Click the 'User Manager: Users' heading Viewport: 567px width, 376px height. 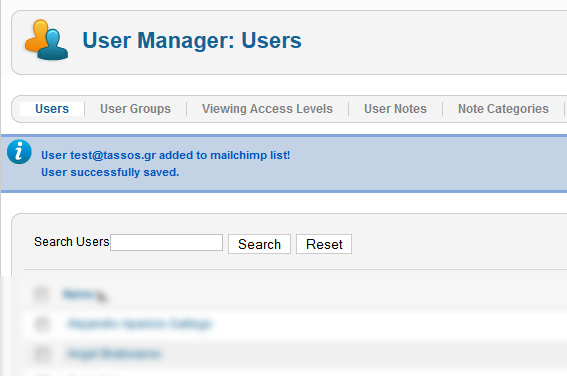click(x=192, y=40)
